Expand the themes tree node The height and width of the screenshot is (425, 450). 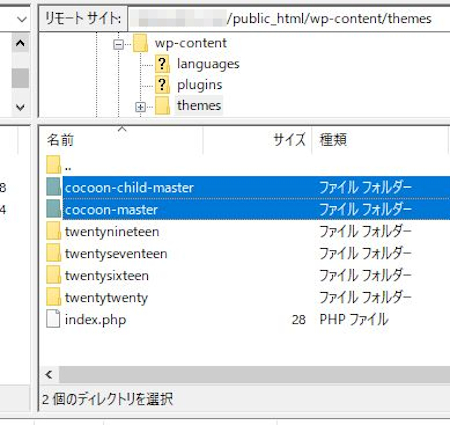pos(140,107)
